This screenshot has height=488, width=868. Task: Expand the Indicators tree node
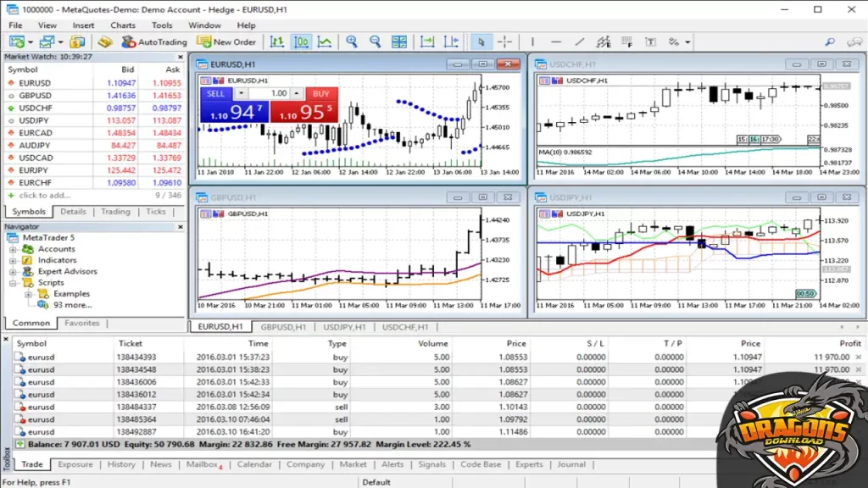(14, 260)
